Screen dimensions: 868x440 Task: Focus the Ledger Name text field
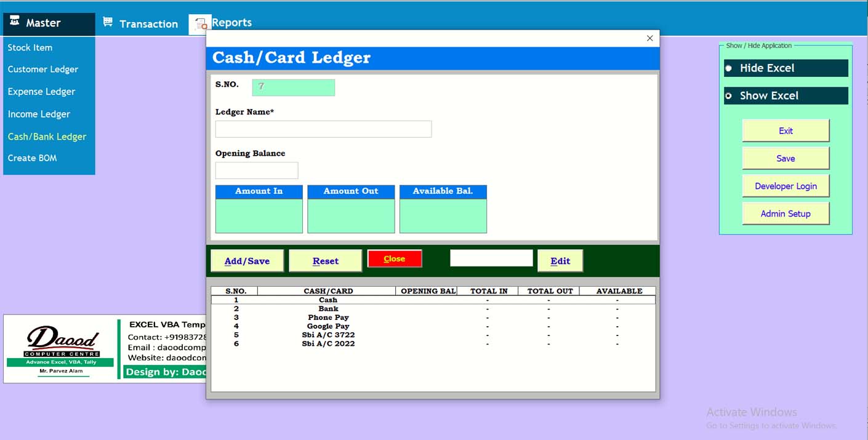tap(323, 129)
